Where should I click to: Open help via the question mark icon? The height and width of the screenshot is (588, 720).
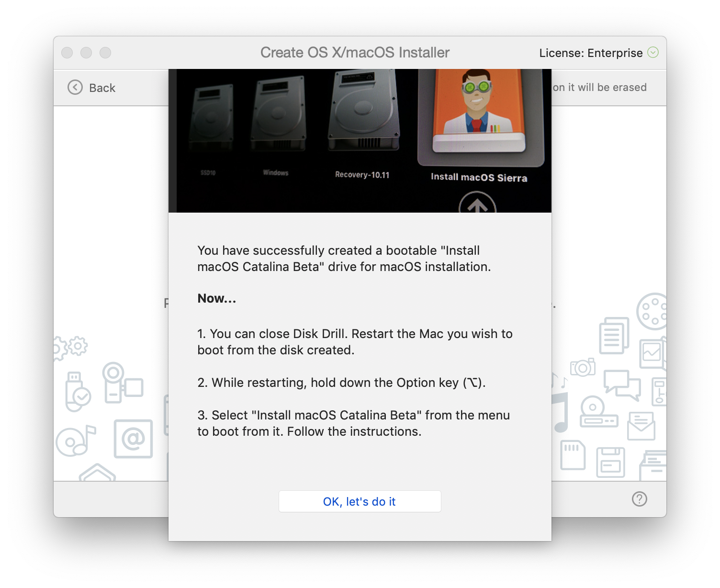pos(639,499)
